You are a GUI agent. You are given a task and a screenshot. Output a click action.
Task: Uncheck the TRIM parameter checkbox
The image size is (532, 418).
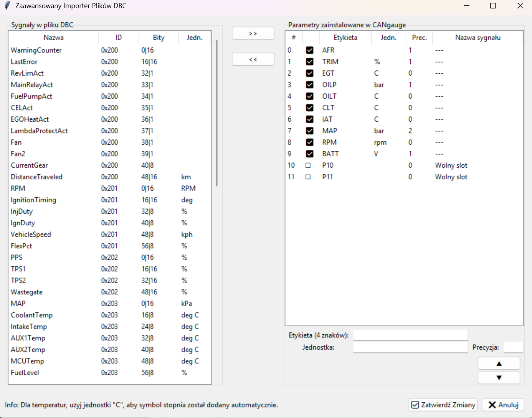[310, 62]
